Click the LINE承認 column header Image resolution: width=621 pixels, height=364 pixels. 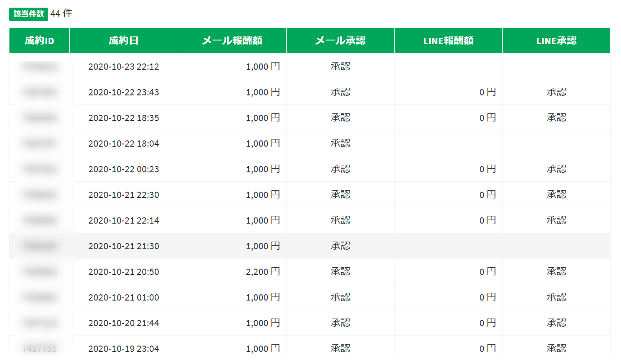pyautogui.click(x=556, y=40)
